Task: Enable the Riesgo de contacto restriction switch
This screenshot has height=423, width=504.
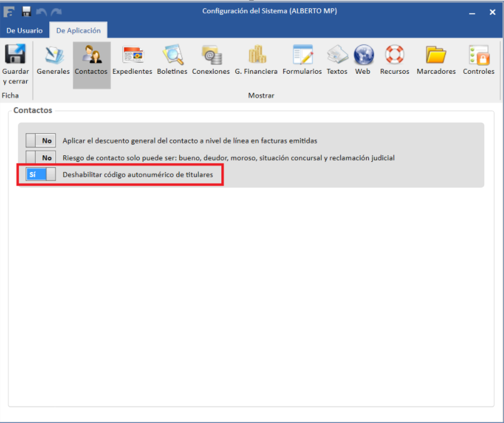Action: [x=40, y=158]
